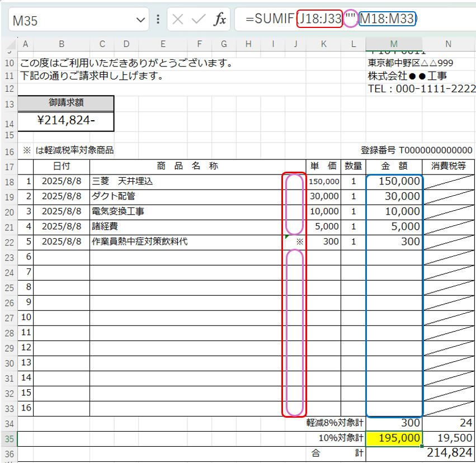Click the three-dot handle beside Name Box
The image size is (476, 463).
click(x=158, y=20)
